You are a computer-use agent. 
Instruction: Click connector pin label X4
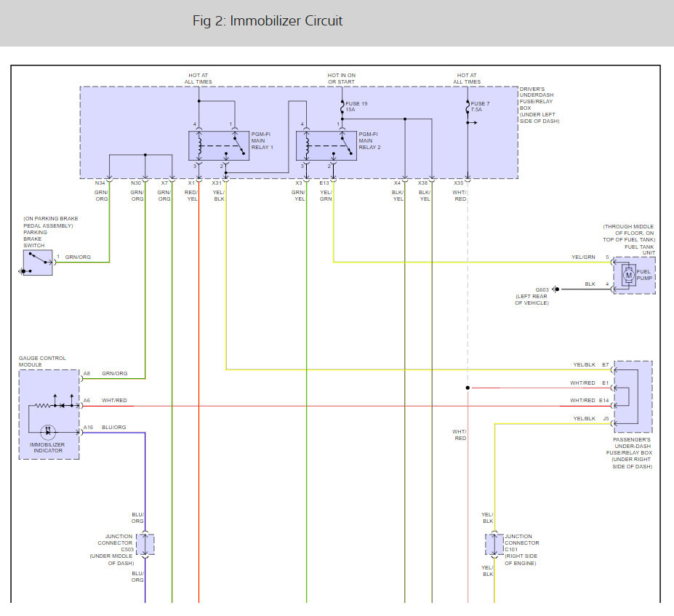pos(397,183)
